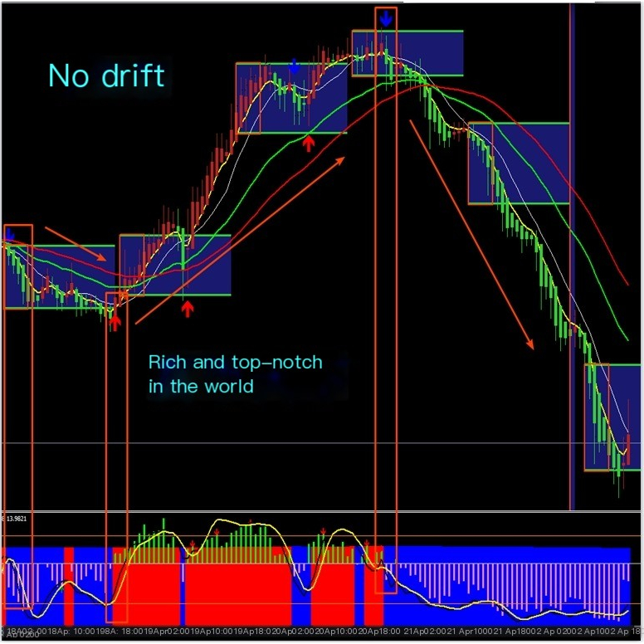Click the lowest red buy arrow at the price bottom
This screenshot has width=644, height=644.
point(115,321)
